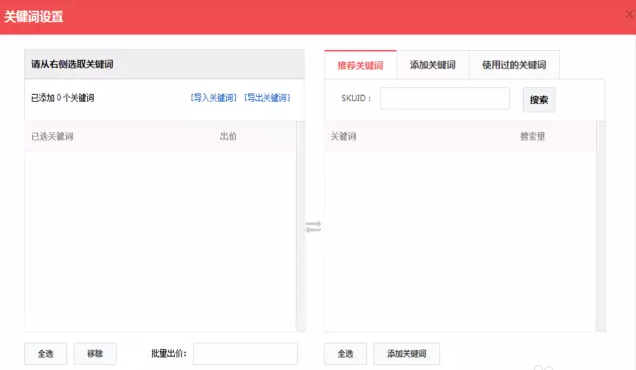636x370 pixels.
Task: Click the 导出关键词 link
Action: tap(267, 98)
